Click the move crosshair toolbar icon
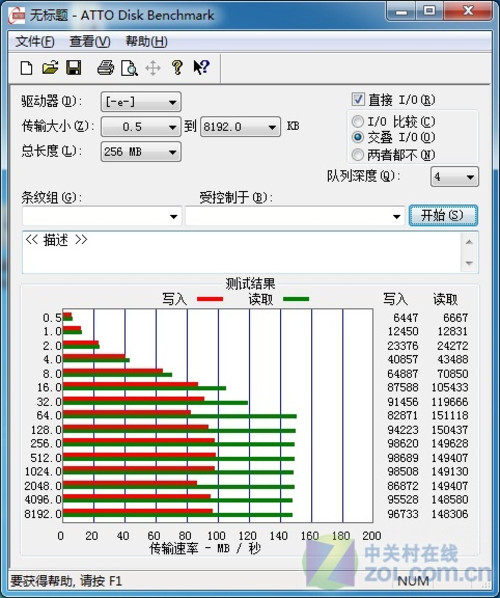Image resolution: width=500 pixels, height=598 pixels. [153, 68]
